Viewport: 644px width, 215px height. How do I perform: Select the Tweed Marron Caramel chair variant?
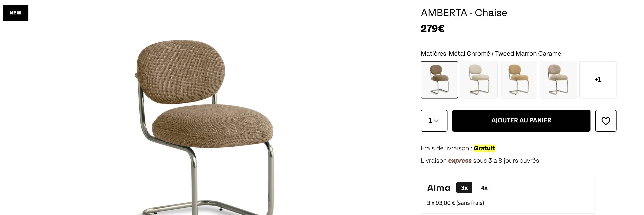pos(439,80)
